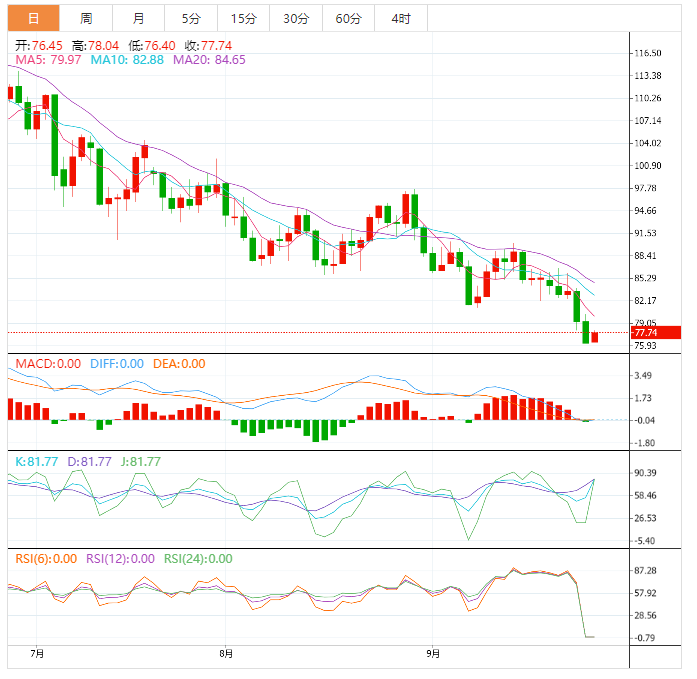Viewport: 697px width, 679px height.
Task: Click the 收:77.74 close price value
Action: pos(208,45)
